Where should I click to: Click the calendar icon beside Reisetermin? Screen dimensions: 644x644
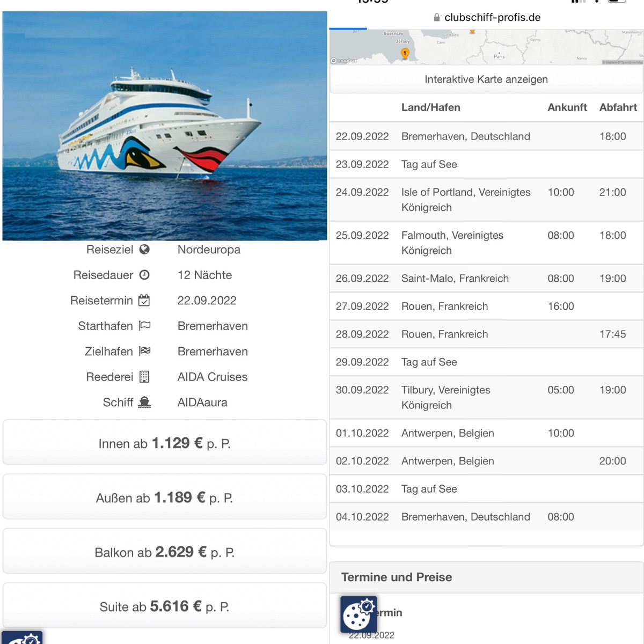[144, 301]
